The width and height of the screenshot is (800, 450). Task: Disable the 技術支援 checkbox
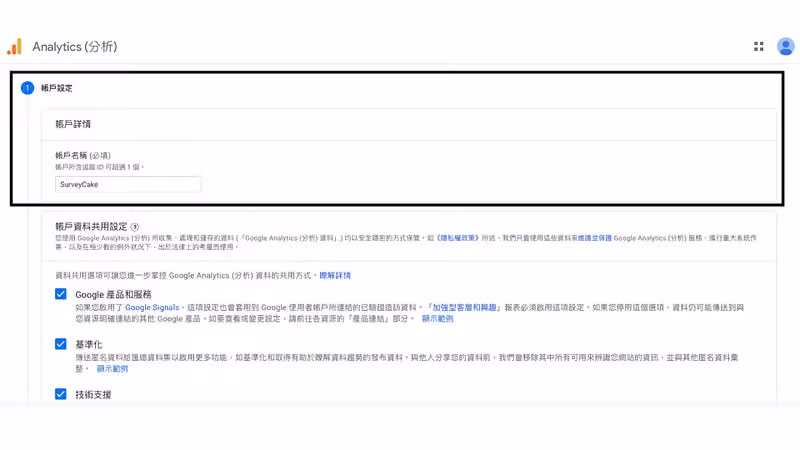point(61,394)
